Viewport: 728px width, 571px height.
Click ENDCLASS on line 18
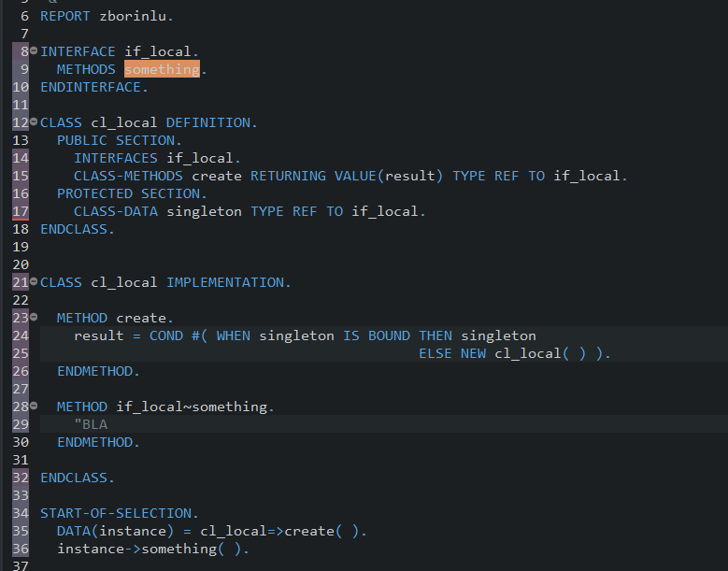point(74,229)
